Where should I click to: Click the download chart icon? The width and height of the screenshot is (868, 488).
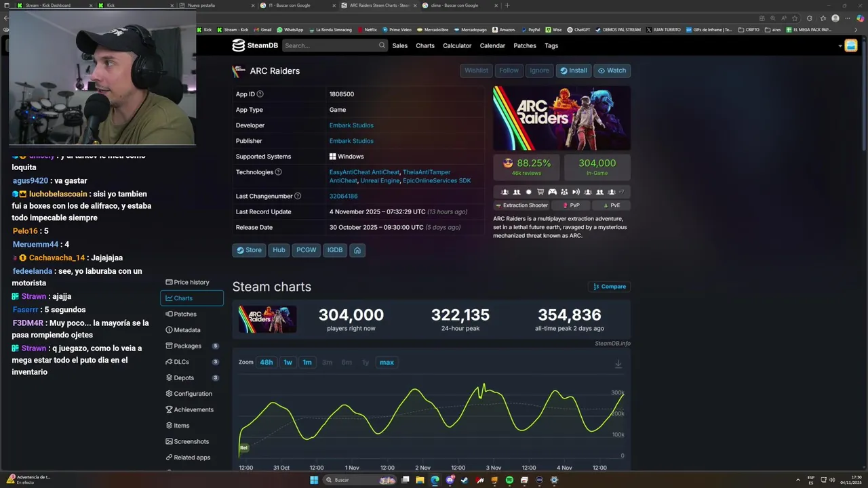click(618, 364)
